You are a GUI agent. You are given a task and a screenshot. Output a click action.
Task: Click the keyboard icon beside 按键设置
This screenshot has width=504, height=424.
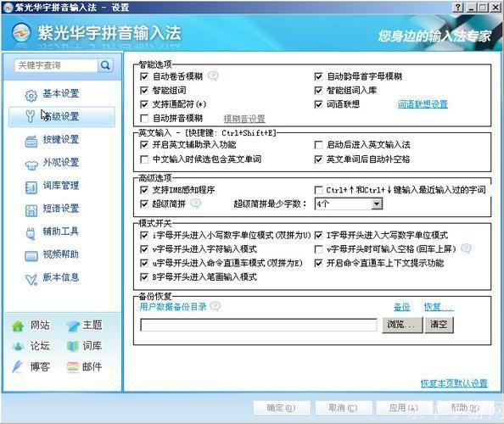click(x=31, y=141)
